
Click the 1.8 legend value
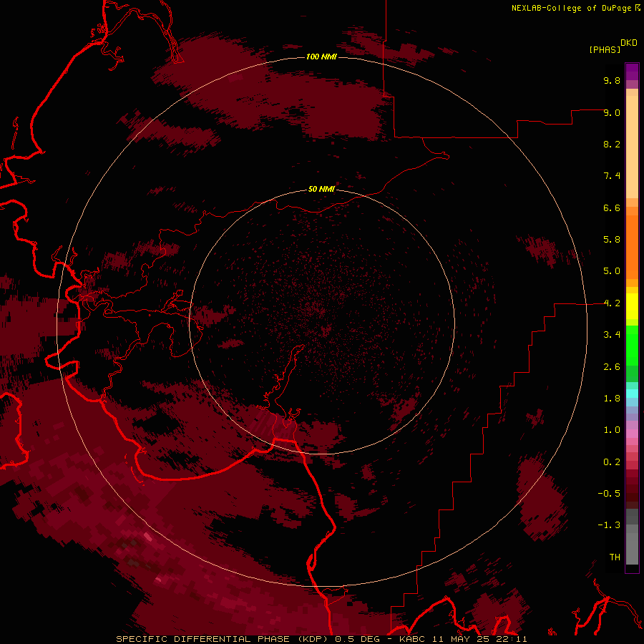(x=612, y=399)
